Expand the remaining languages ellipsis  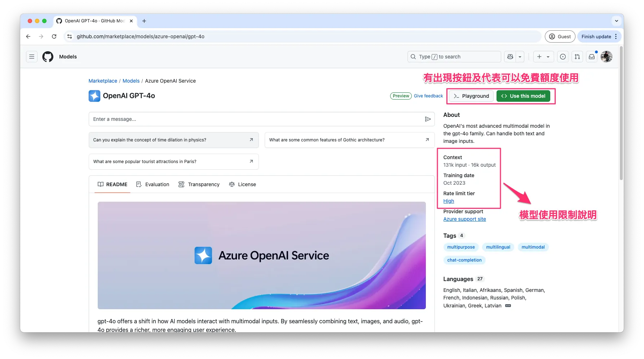508,306
